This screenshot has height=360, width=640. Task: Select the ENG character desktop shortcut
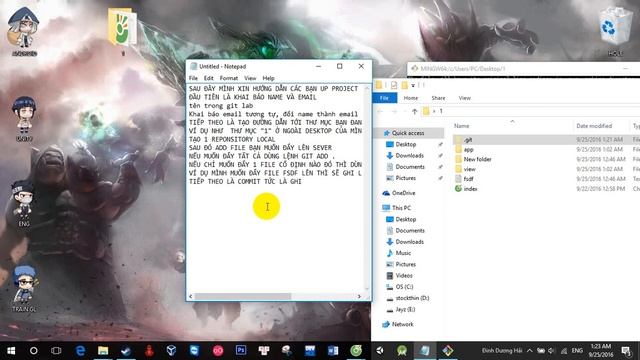[x=24, y=203]
